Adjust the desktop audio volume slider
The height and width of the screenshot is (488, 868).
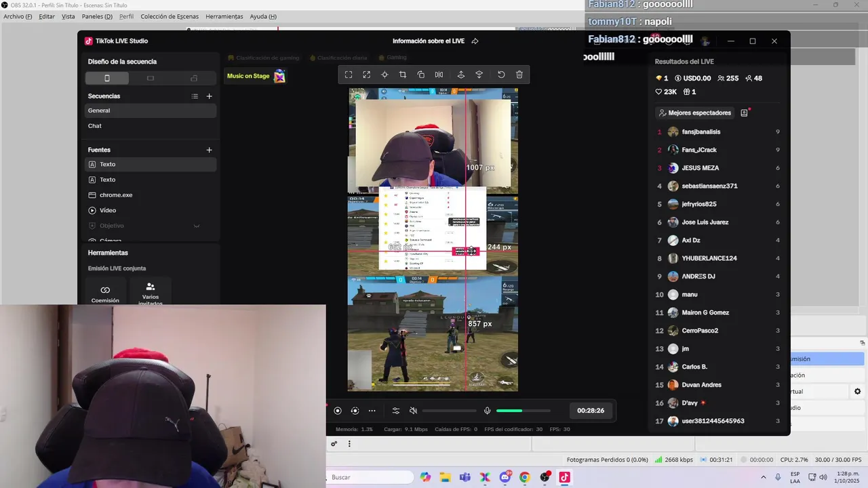pos(449,411)
